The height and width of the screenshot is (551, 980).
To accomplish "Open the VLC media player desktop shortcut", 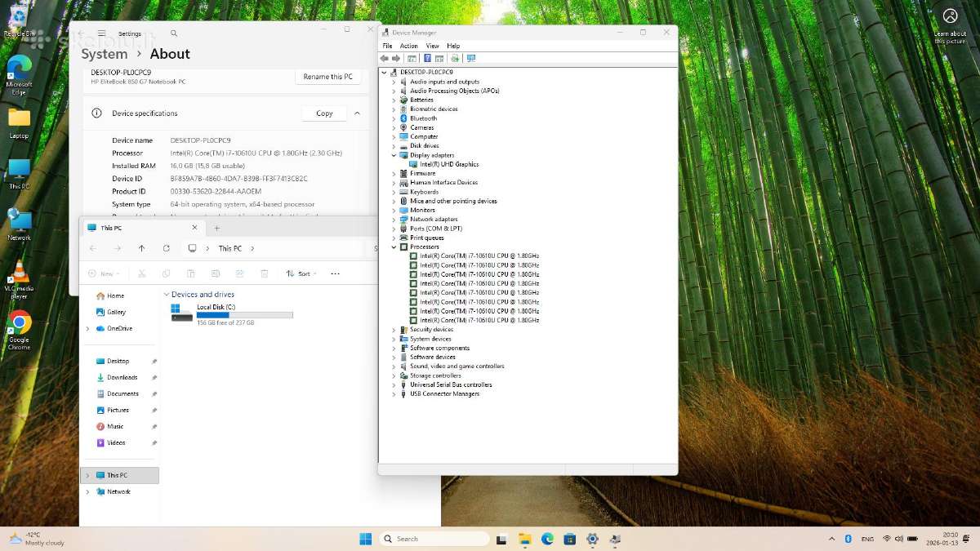I will pos(19,280).
